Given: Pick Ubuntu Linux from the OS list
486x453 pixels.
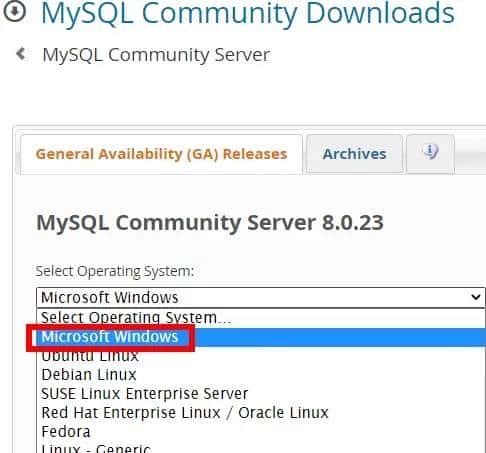Looking at the screenshot, I should click(261, 356).
